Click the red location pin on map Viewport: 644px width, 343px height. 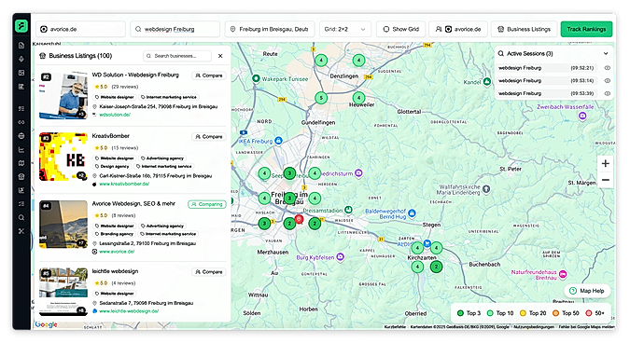coord(299,220)
